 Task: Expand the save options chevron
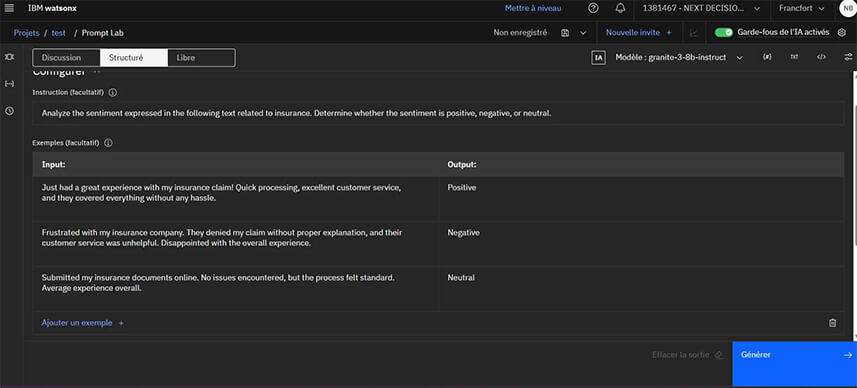[x=583, y=33]
